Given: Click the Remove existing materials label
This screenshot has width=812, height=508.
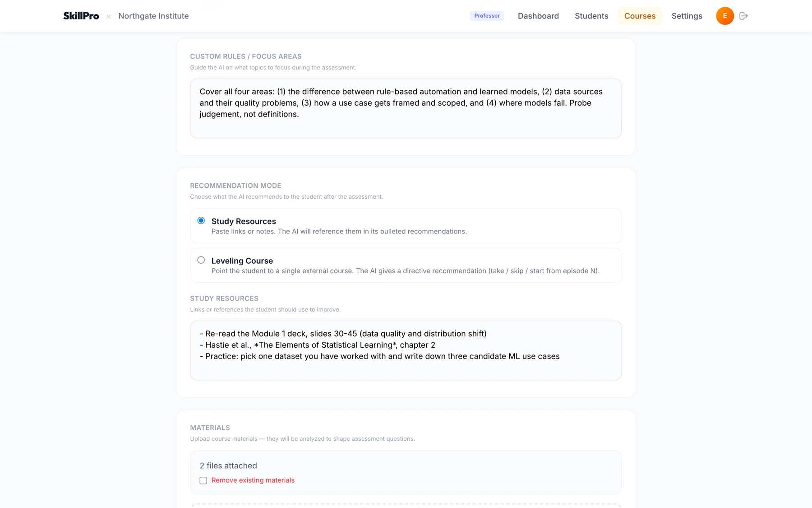Looking at the screenshot, I should tap(253, 480).
